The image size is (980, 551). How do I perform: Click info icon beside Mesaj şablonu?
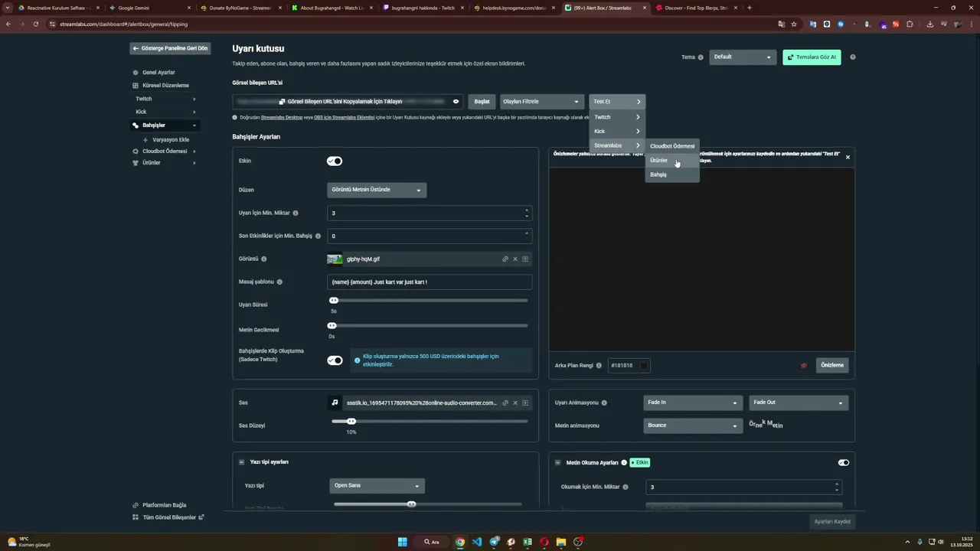point(279,282)
